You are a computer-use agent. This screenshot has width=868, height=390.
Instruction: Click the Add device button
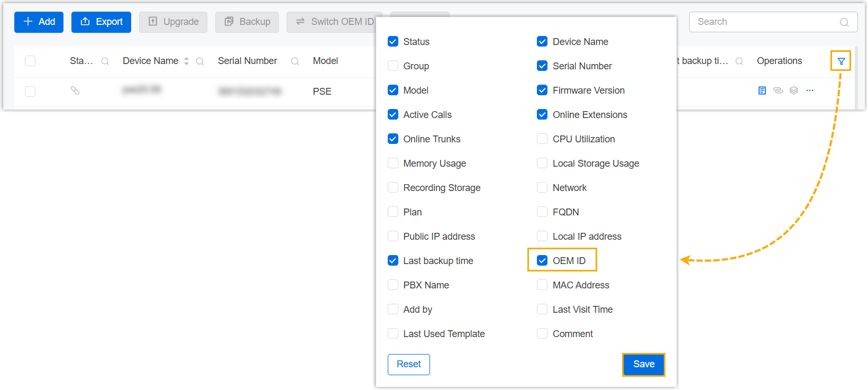click(39, 22)
